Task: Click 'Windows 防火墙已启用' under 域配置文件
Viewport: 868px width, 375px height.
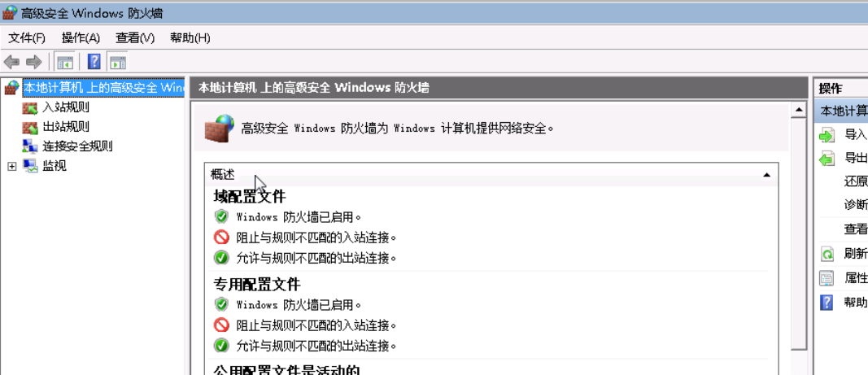Action: pos(299,216)
